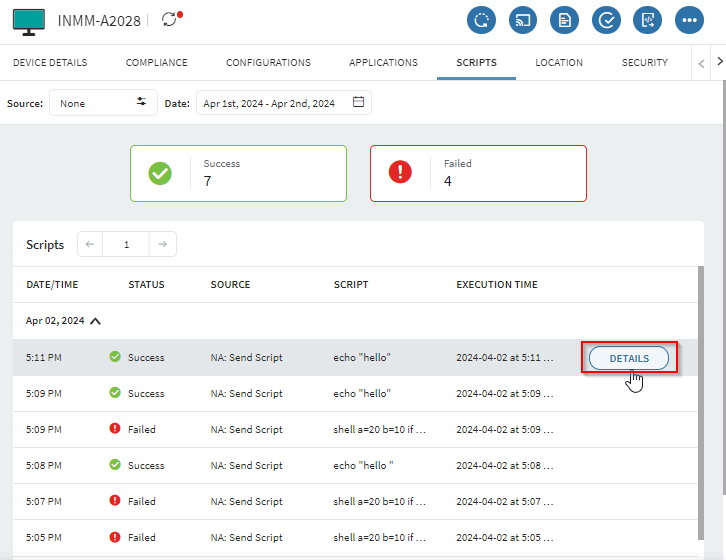
Task: Click the remote cast screen icon
Action: 523,20
